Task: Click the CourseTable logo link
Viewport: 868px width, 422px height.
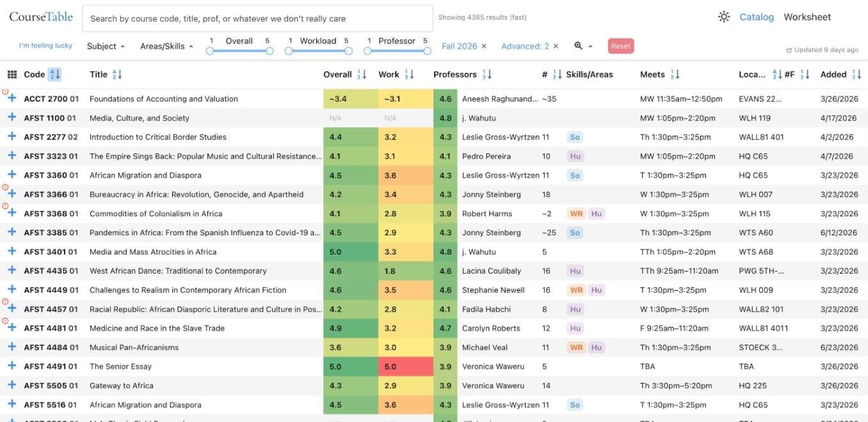Action: (x=41, y=17)
